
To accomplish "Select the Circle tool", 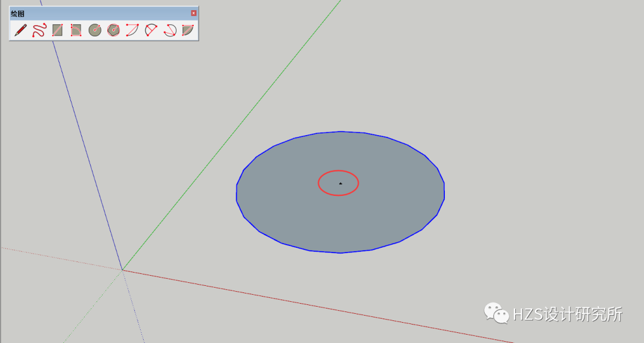I will [x=95, y=30].
